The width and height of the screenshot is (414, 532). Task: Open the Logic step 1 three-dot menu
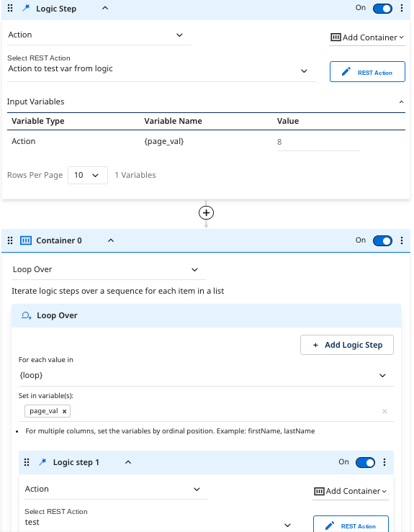click(384, 462)
